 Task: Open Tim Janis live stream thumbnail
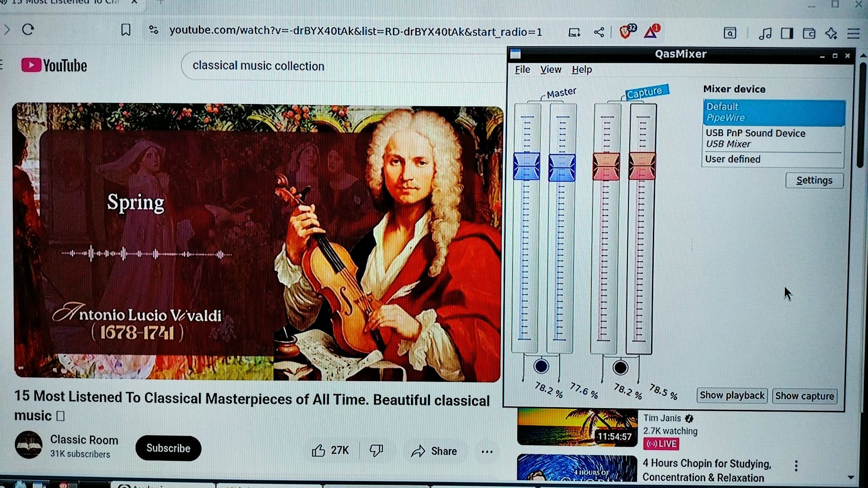[x=577, y=427]
